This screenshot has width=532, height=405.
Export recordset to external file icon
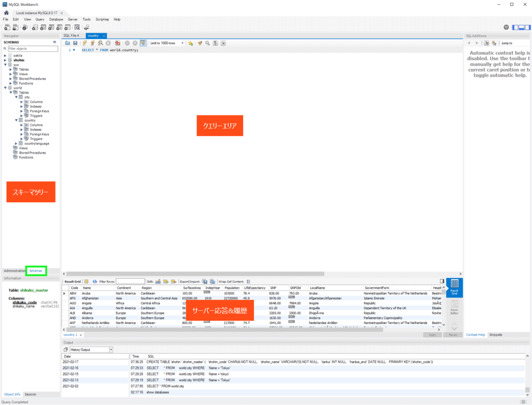click(x=205, y=281)
